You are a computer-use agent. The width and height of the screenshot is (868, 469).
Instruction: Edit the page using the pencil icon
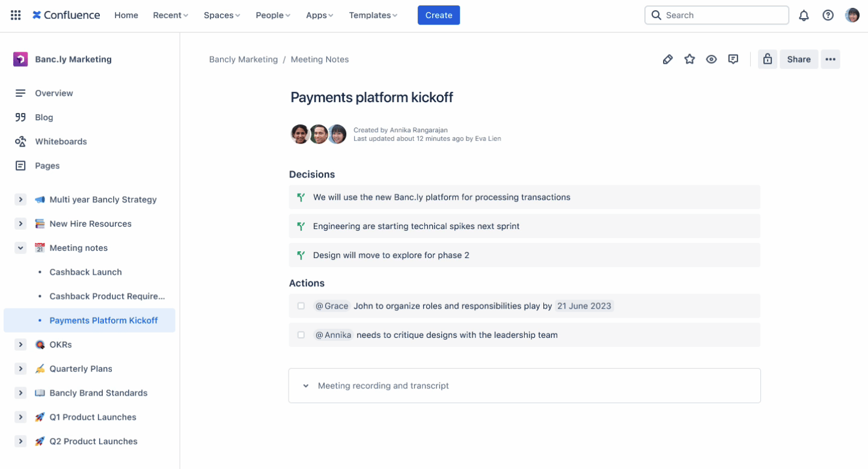coord(667,59)
